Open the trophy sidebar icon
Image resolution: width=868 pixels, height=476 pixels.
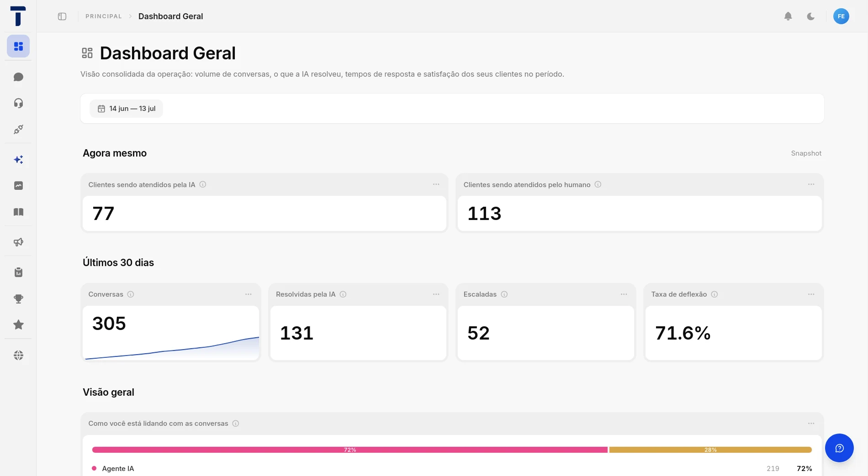[x=18, y=298]
